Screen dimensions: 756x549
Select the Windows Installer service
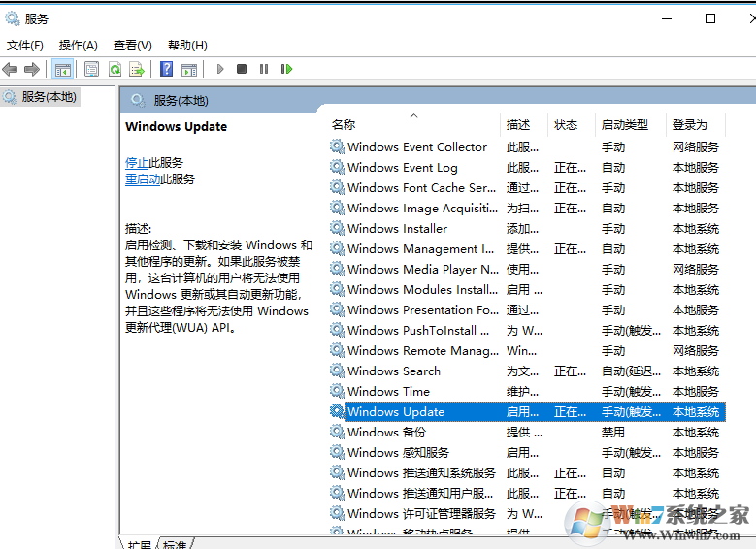point(527,229)
